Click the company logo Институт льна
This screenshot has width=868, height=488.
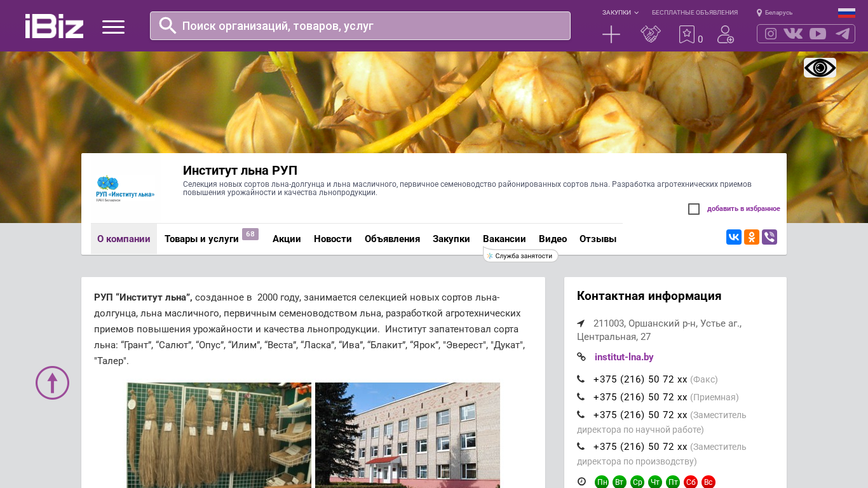pos(125,189)
